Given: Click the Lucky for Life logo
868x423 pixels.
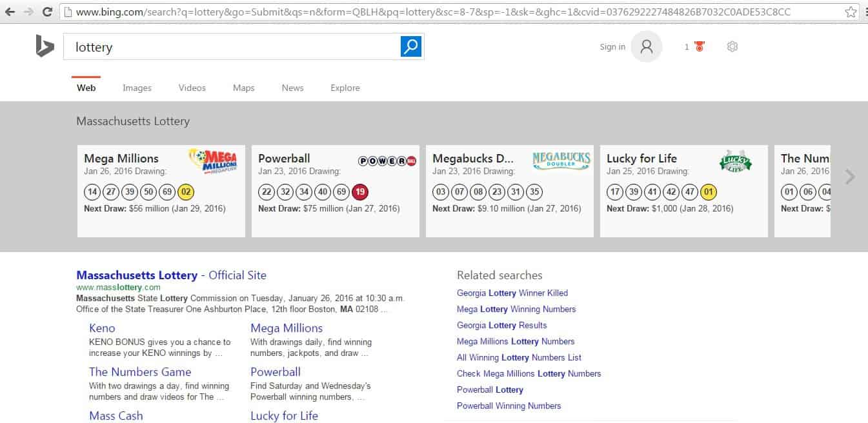Looking at the screenshot, I should click(736, 161).
